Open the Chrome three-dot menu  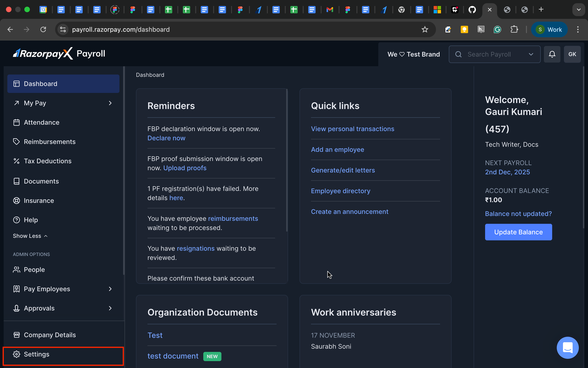click(578, 29)
